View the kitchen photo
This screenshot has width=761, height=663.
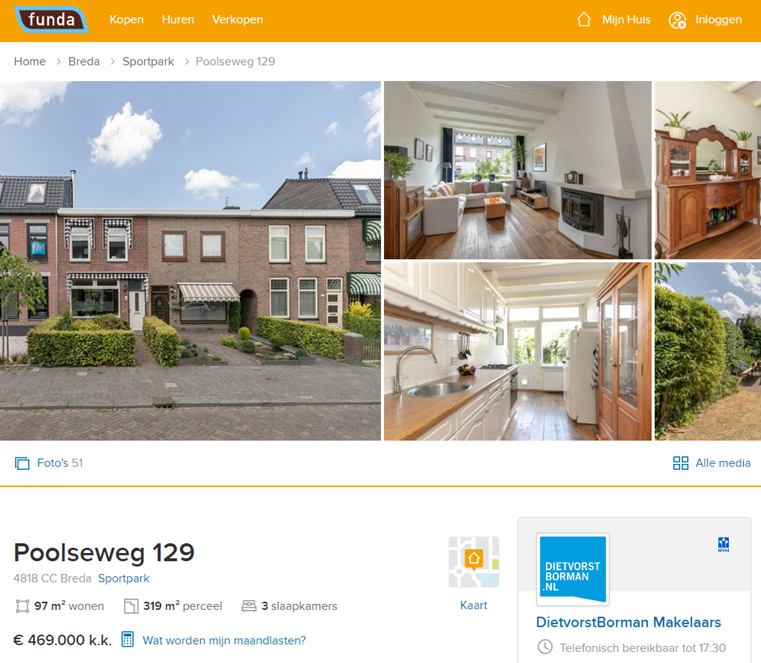click(518, 351)
